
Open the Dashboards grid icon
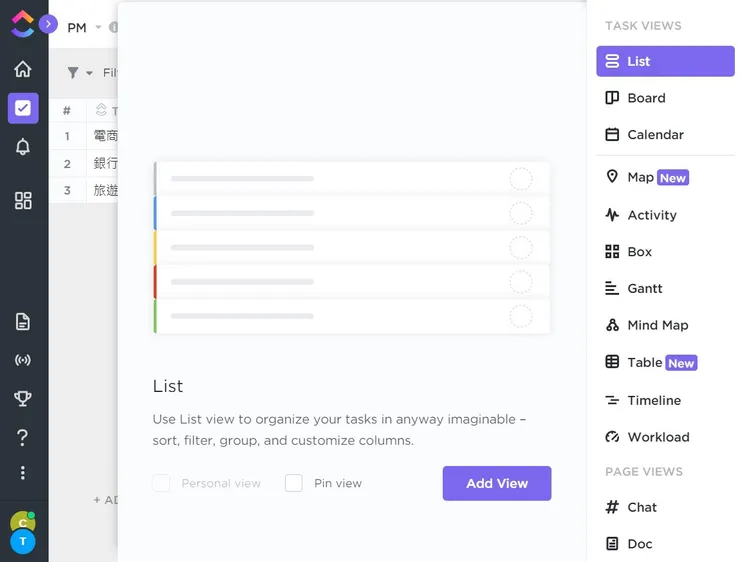coord(23,201)
